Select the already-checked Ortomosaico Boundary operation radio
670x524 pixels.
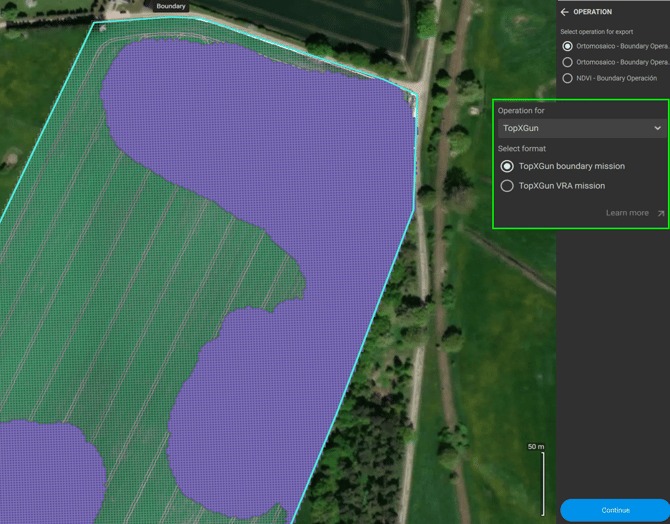point(568,46)
